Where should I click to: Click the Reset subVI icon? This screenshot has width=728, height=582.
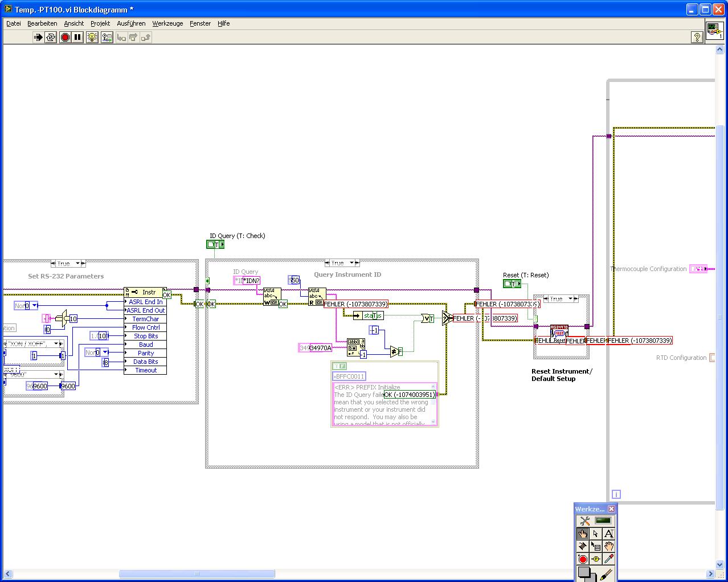coord(559,334)
